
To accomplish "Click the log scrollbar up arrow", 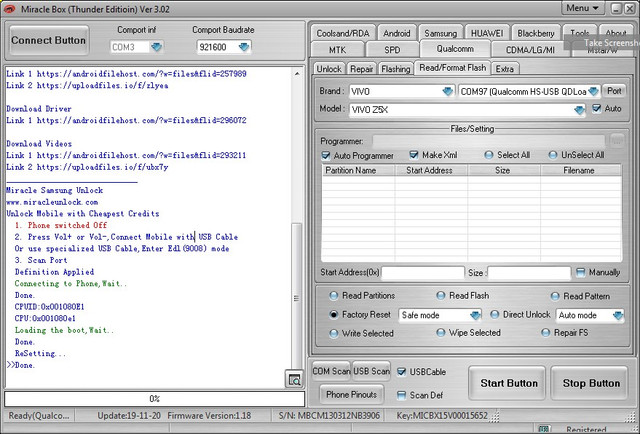I will [x=297, y=74].
